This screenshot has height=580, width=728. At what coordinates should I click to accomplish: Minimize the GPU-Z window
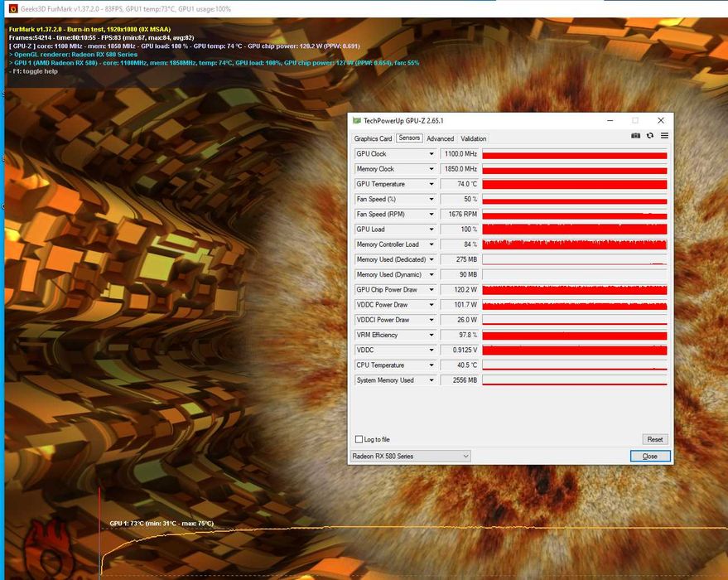(610, 121)
